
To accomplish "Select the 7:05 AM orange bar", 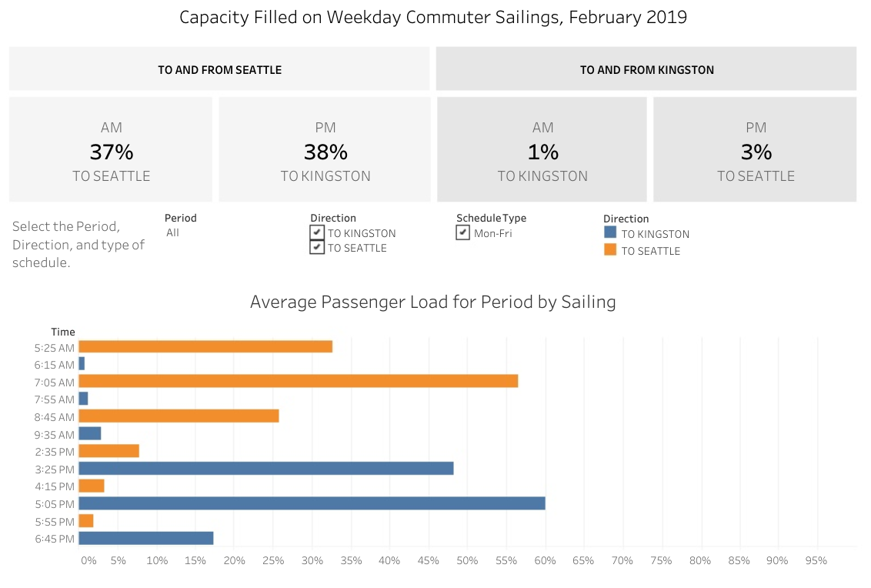I will pos(300,381).
